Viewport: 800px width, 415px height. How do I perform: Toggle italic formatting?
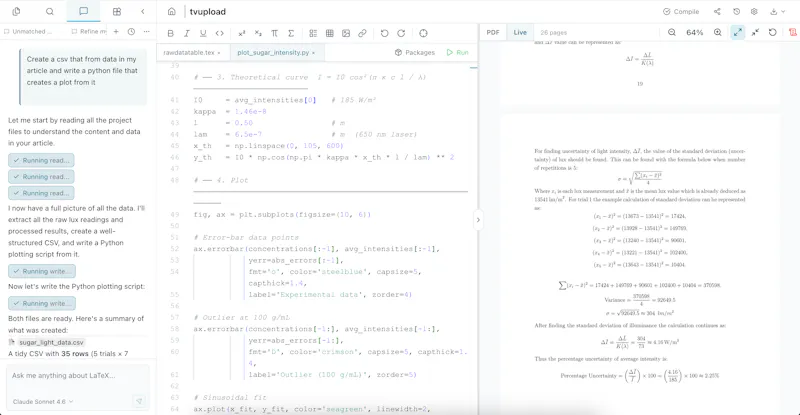pyautogui.click(x=187, y=33)
